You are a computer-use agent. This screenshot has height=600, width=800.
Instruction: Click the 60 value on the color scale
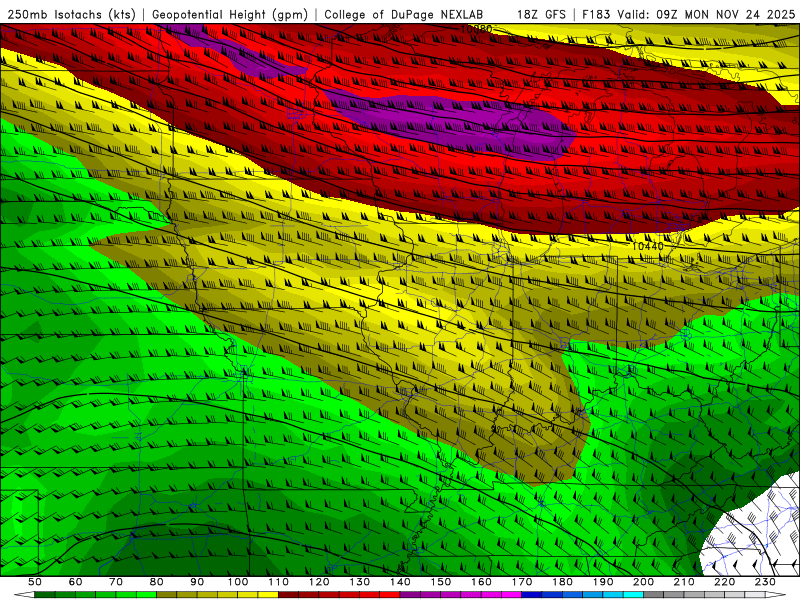click(75, 582)
